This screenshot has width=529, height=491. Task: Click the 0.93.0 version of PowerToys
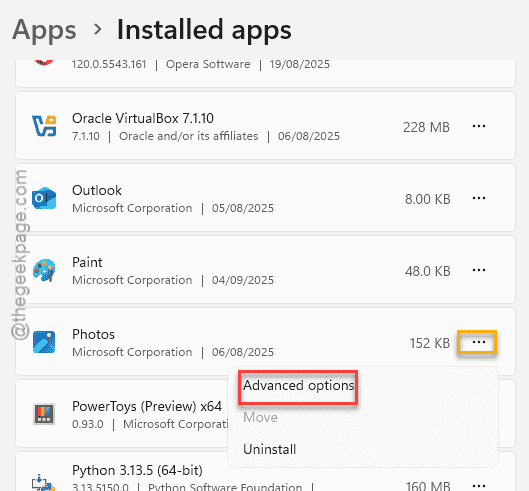(87, 424)
